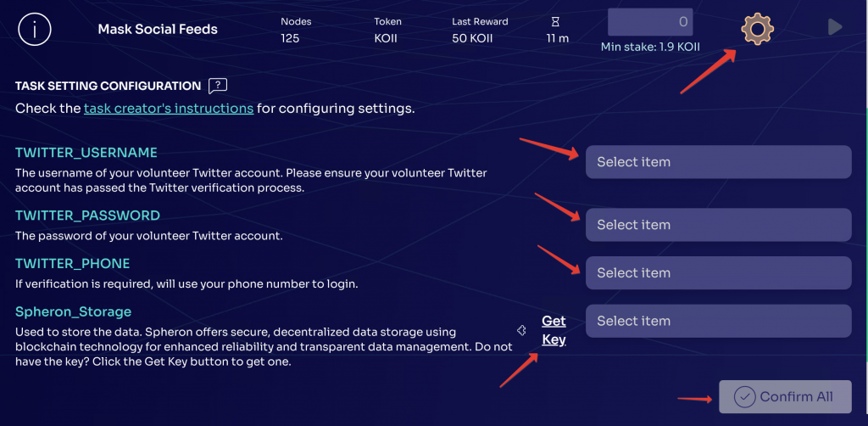
Task: Open the TWITTER_USERNAME select item dropdown
Action: pos(718,162)
